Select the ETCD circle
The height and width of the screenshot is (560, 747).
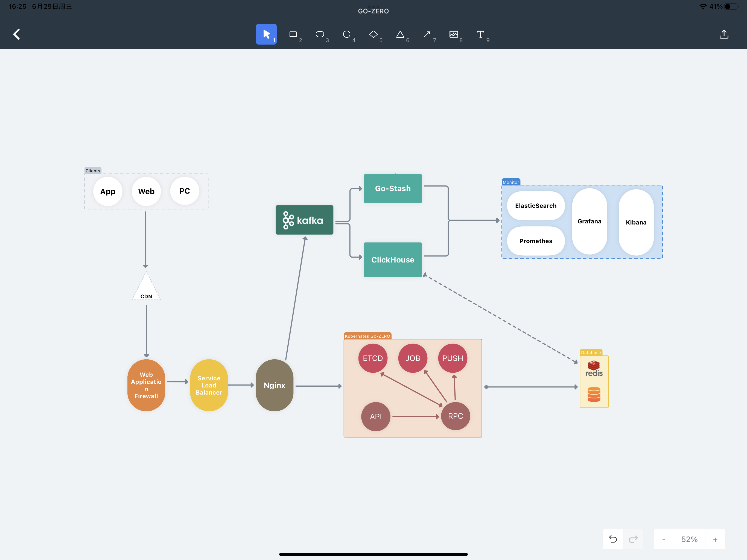tap(373, 358)
